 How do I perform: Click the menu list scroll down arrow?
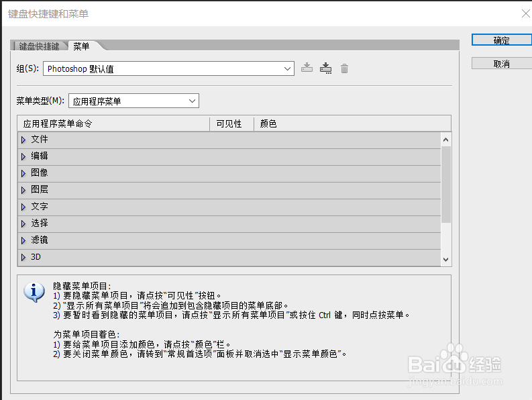click(446, 260)
